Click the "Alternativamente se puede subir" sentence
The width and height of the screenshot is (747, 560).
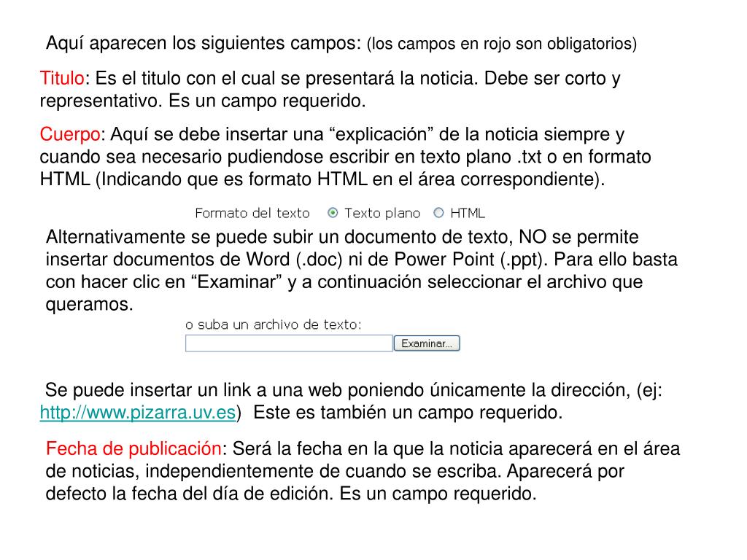point(362,271)
